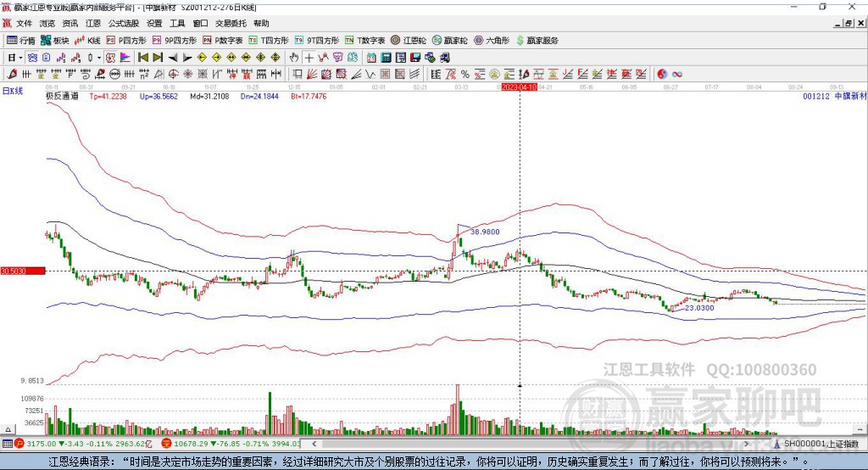
Task: Open P四方形 tool
Action: click(126, 41)
